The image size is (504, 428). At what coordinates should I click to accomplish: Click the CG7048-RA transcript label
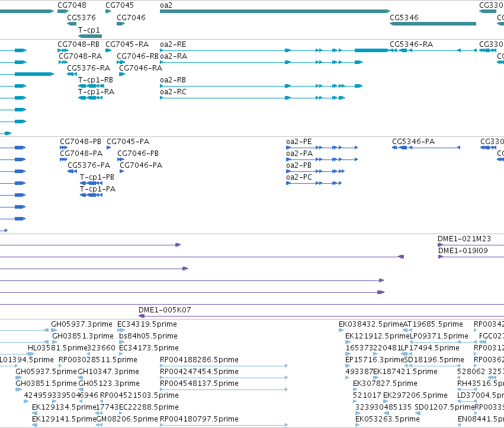click(81, 56)
